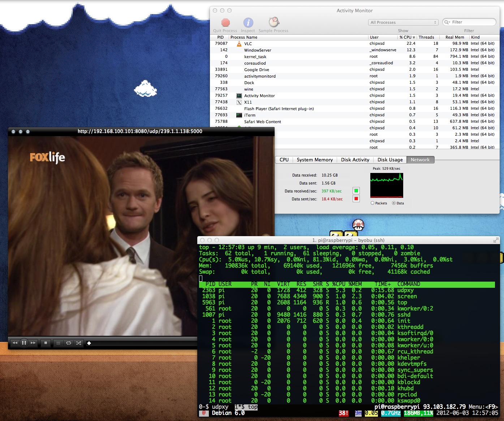Image resolution: width=504 pixels, height=421 pixels.
Task: Click the Quit Process stop-sign icon
Action: tap(225, 22)
